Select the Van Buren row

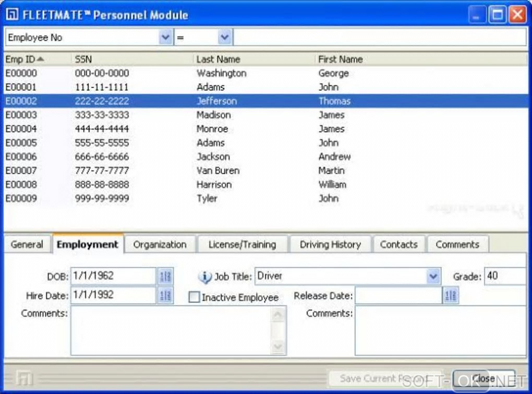click(265, 171)
